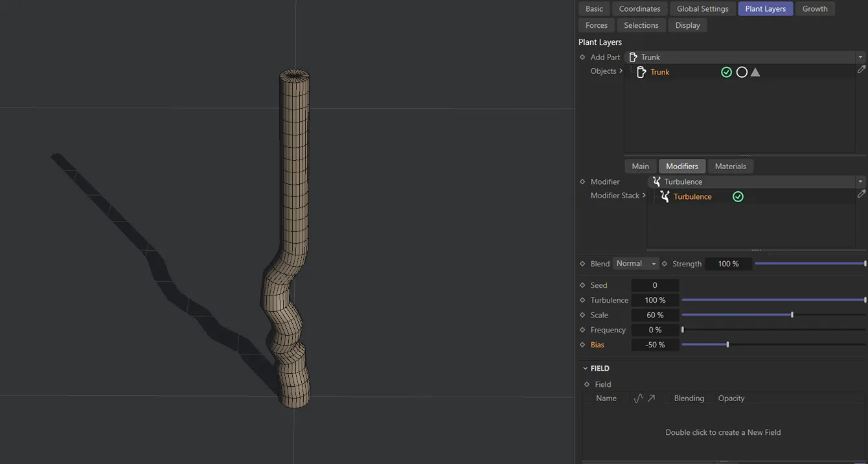Click the gray triangle icon on the Trunk layer row

coord(755,72)
